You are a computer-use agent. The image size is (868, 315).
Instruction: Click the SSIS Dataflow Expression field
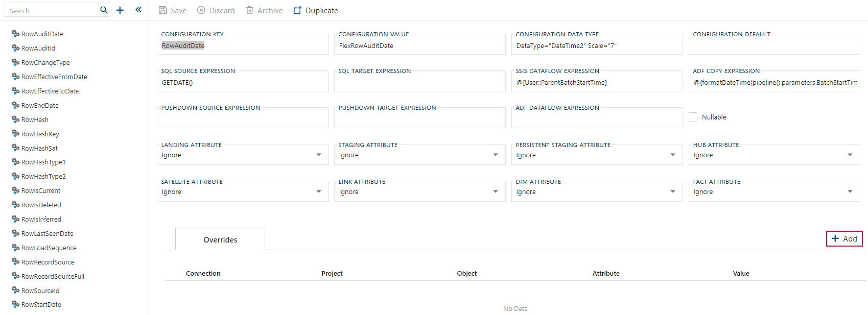(x=597, y=82)
